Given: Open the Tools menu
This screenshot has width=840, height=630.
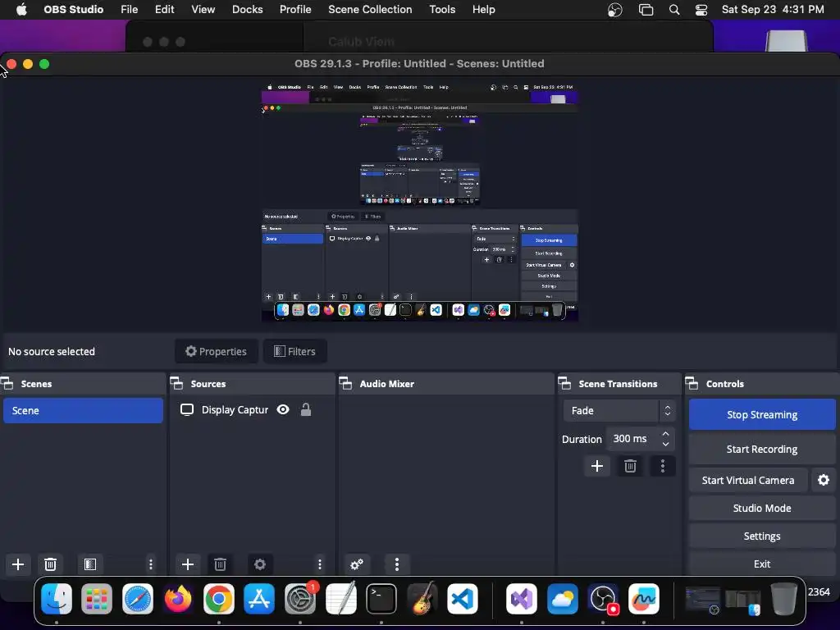Looking at the screenshot, I should coord(442,10).
